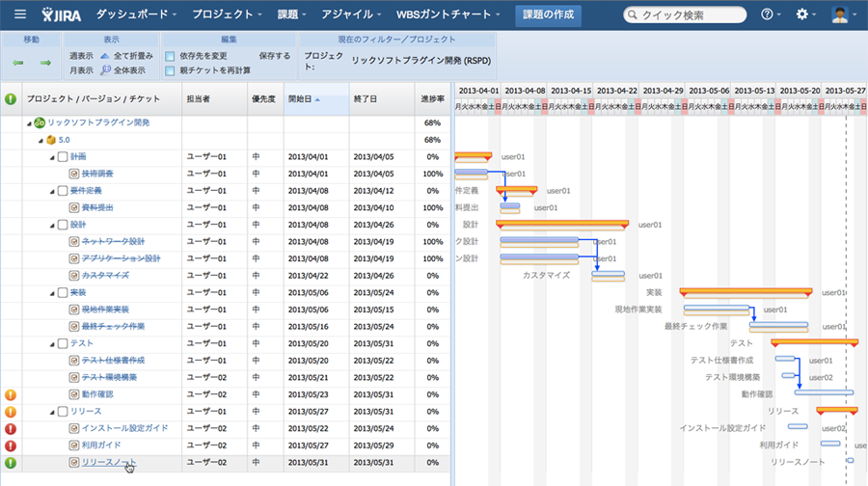This screenshot has width=868, height=486.
Task: Enable the 親チケットを再計算 checkbox
Action: pos(170,70)
